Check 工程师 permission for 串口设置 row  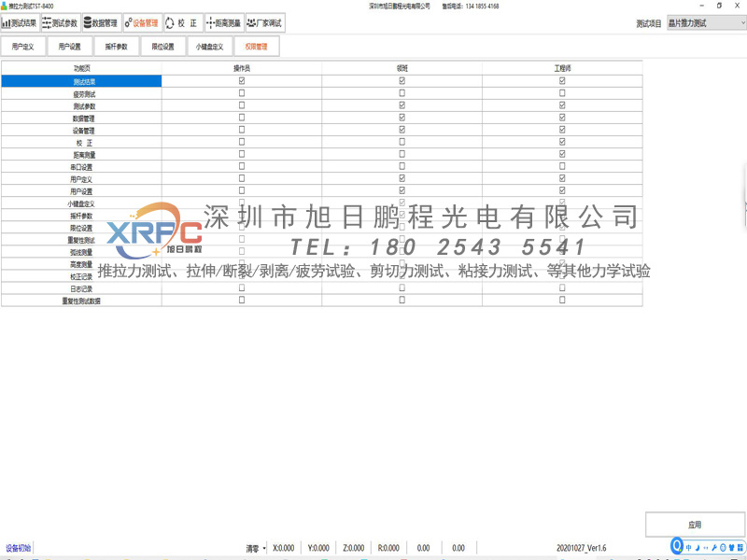[562, 166]
